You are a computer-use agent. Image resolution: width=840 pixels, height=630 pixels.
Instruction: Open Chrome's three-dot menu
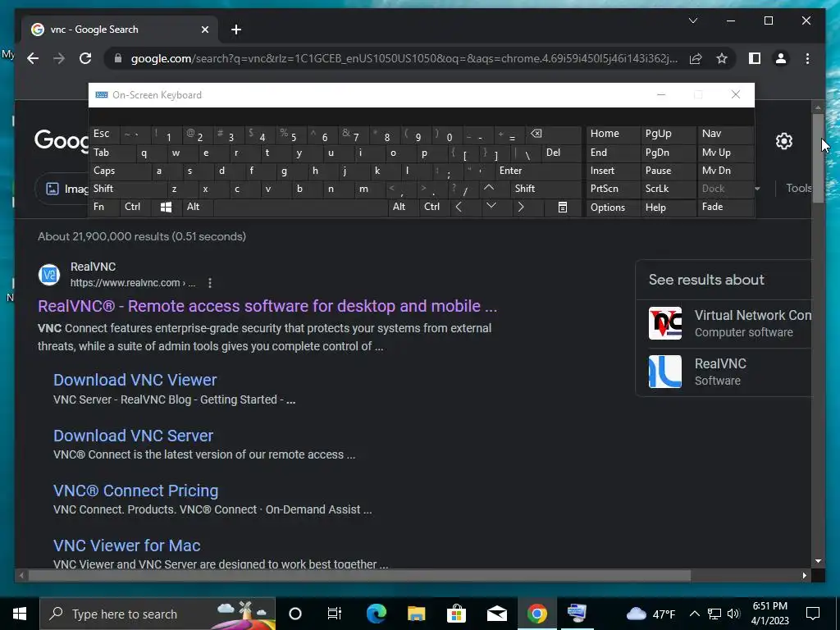click(x=807, y=58)
